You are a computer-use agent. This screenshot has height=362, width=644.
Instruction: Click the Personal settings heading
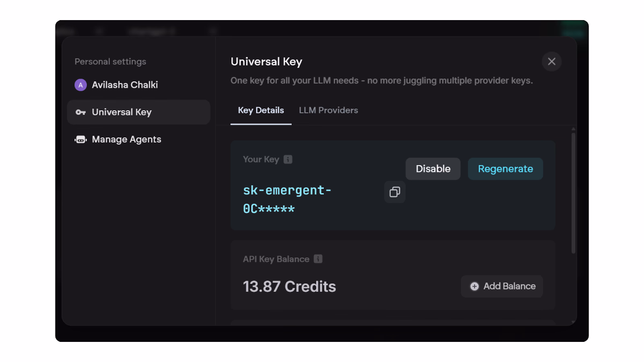(110, 62)
